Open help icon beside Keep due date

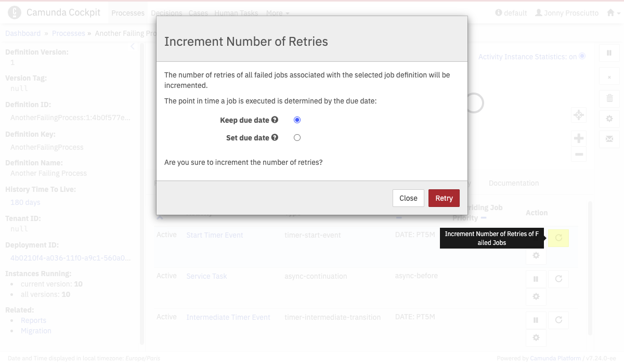coord(275,120)
